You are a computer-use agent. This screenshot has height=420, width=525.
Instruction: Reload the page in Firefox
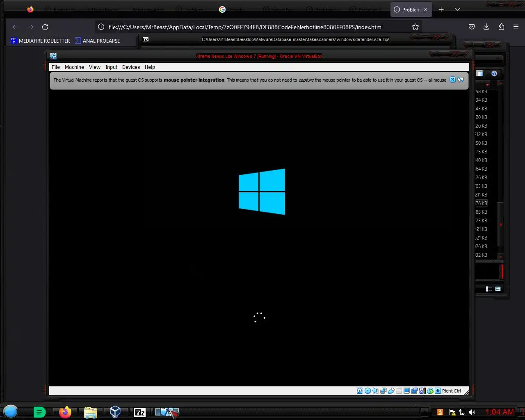click(45, 27)
